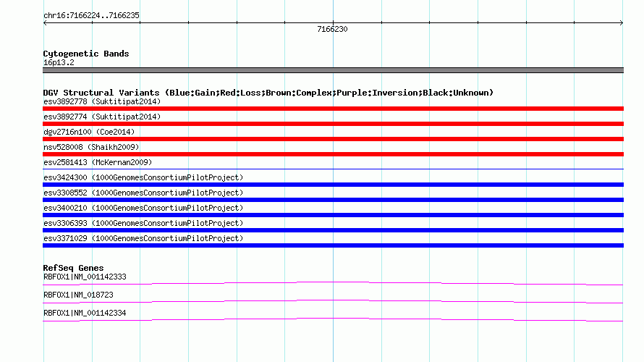Screen dimensions: 644x362
Task: Click the thin blue line under esv2581413
Action: pos(333,169)
